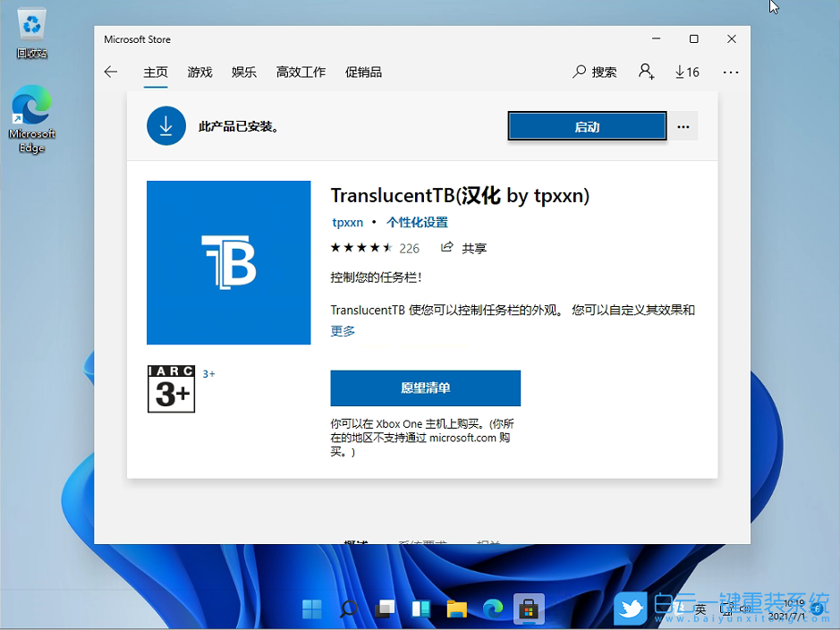Image resolution: width=840 pixels, height=630 pixels.
Task: Click the TranslucentTB blue app tile
Action: tap(228, 262)
